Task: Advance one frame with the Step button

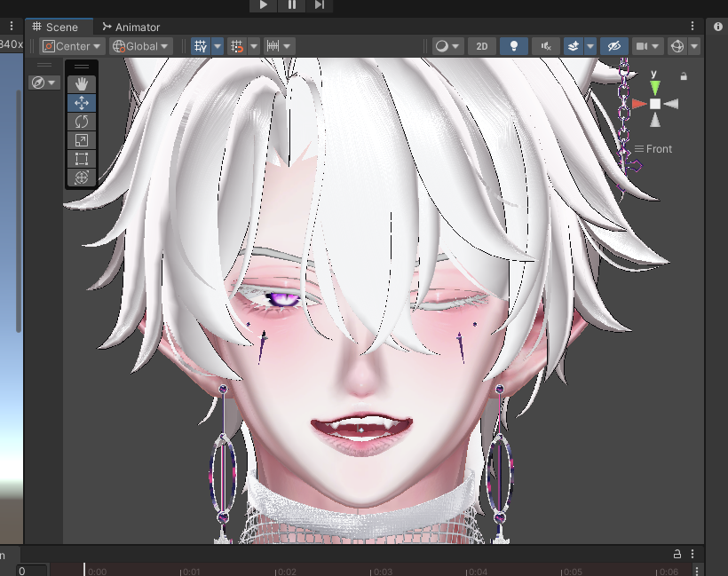Action: [320, 5]
